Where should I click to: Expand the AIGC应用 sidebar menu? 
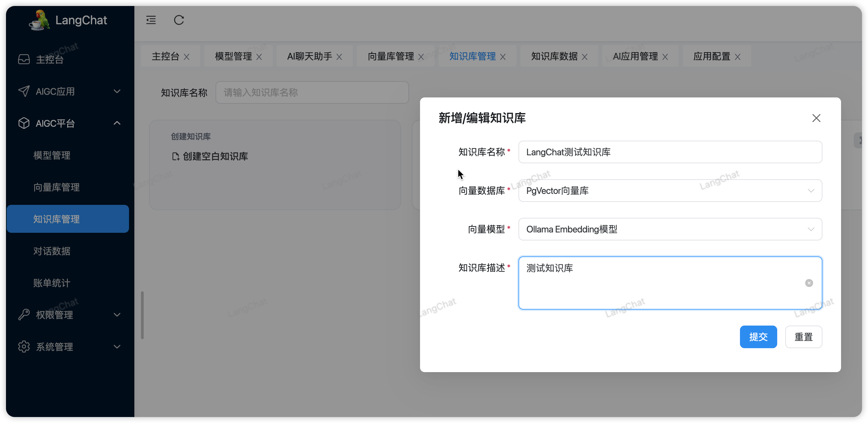point(117,91)
